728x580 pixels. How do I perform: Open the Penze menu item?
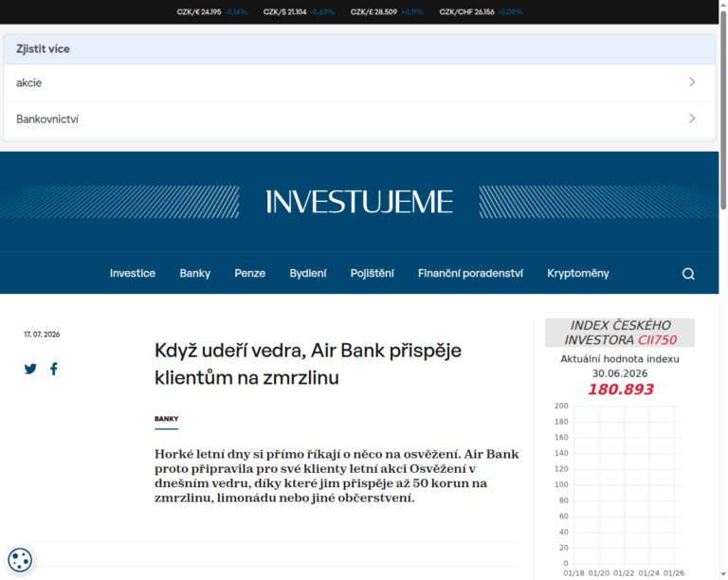pyautogui.click(x=250, y=273)
